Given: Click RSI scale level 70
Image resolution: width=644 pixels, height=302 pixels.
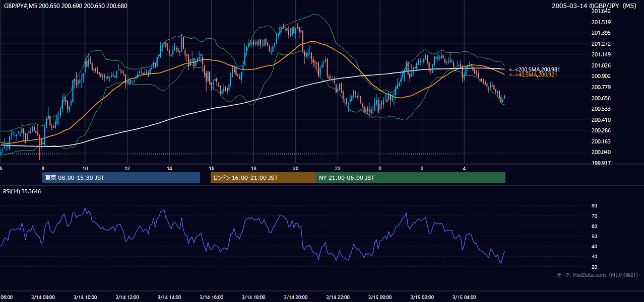Looking at the screenshot, I should tap(594, 216).
